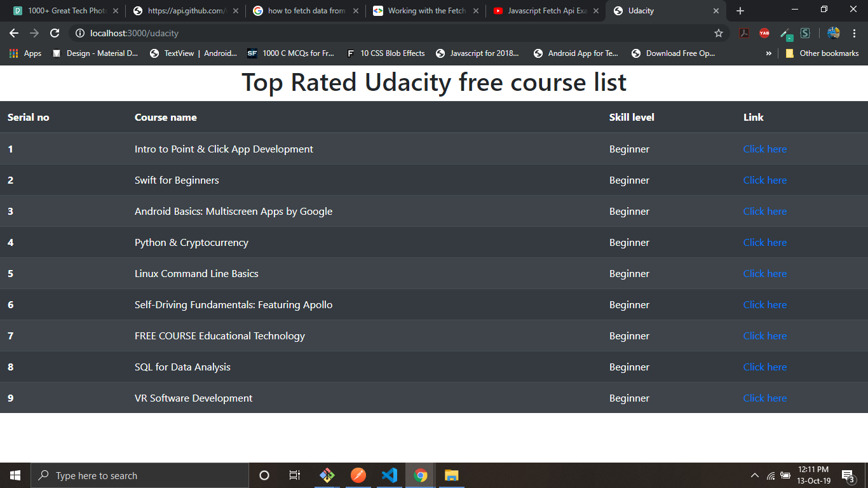This screenshot has width=868, height=488.
Task: Launch Postman from the taskbar
Action: point(358,475)
